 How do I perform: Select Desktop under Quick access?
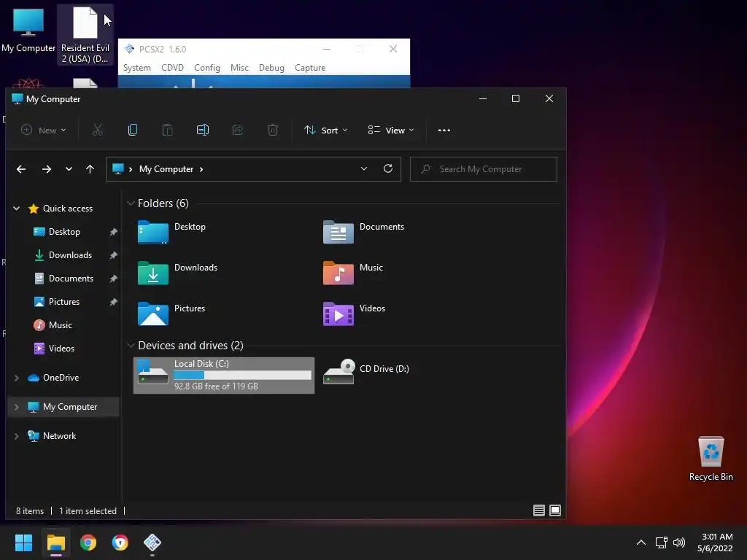(64, 232)
